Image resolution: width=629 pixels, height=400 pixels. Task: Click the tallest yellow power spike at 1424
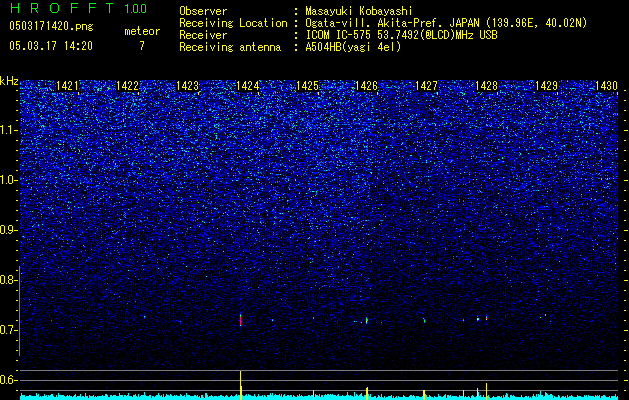click(x=241, y=385)
